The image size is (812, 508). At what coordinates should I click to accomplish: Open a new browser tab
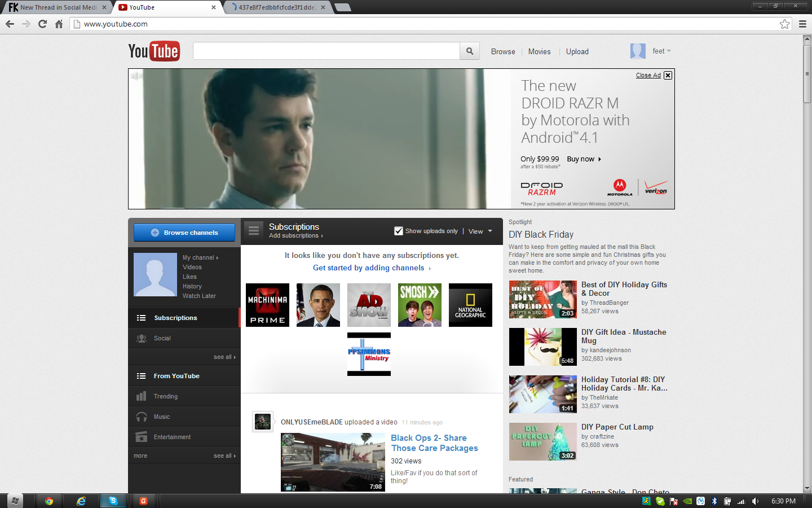pyautogui.click(x=342, y=7)
